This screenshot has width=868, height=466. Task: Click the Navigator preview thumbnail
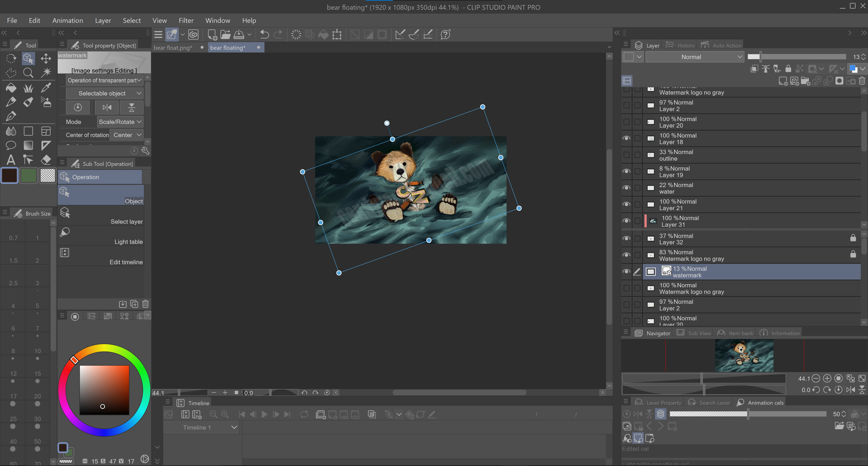click(744, 355)
